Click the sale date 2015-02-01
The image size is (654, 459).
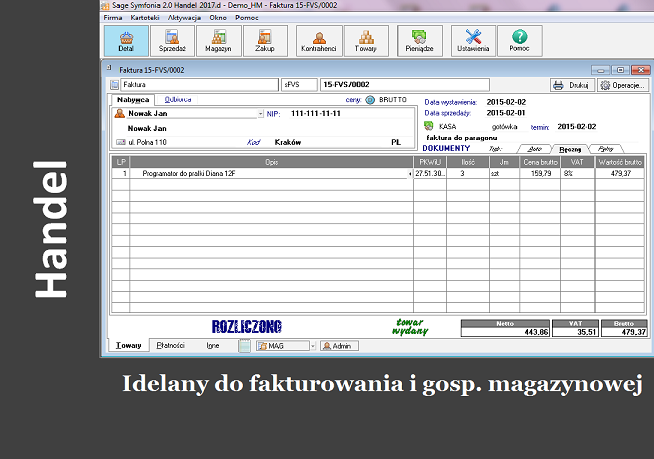coord(506,113)
